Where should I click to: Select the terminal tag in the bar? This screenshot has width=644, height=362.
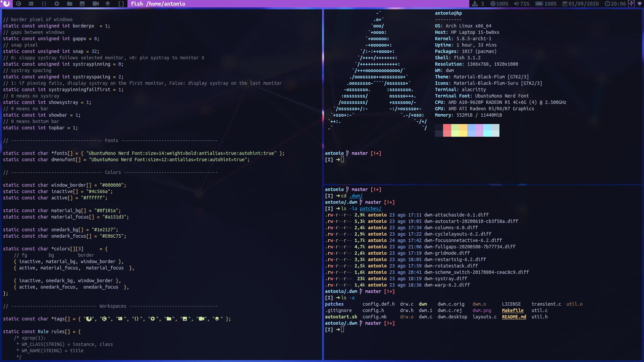[31, 4]
